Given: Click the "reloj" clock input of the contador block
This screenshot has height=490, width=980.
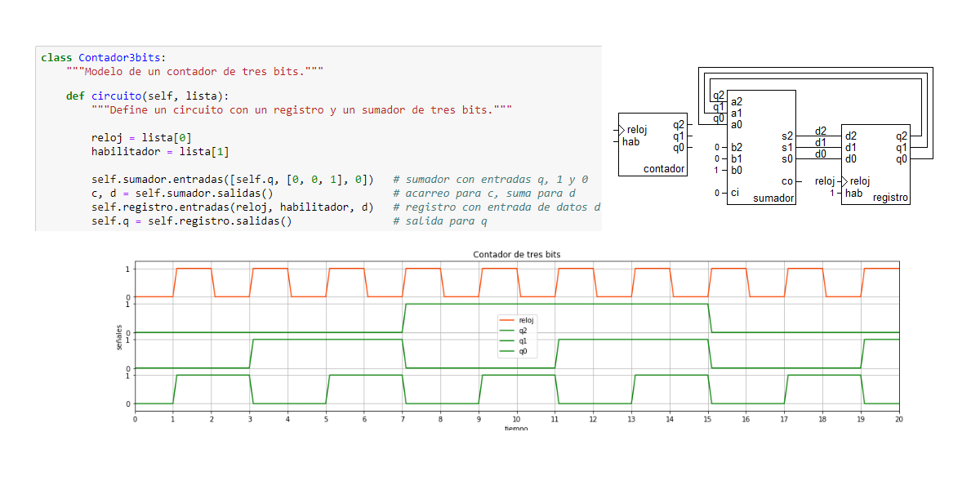Looking at the screenshot, I should point(636,129).
